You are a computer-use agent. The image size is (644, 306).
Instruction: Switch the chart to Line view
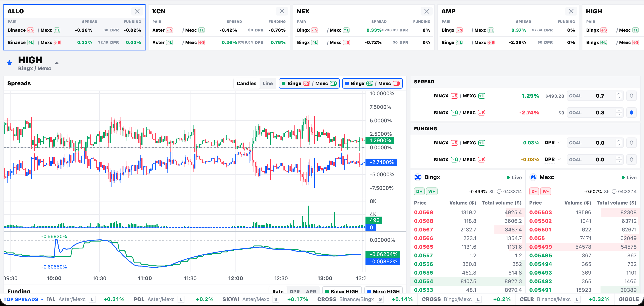(x=268, y=83)
